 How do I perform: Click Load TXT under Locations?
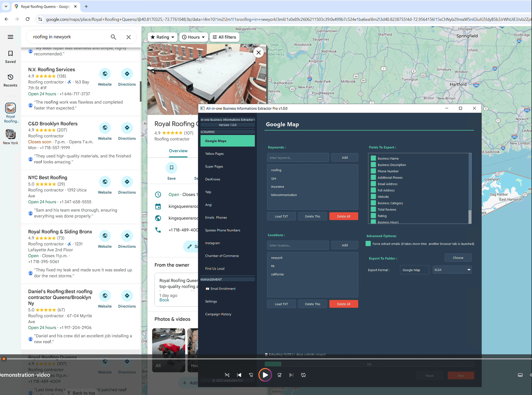pos(281,304)
